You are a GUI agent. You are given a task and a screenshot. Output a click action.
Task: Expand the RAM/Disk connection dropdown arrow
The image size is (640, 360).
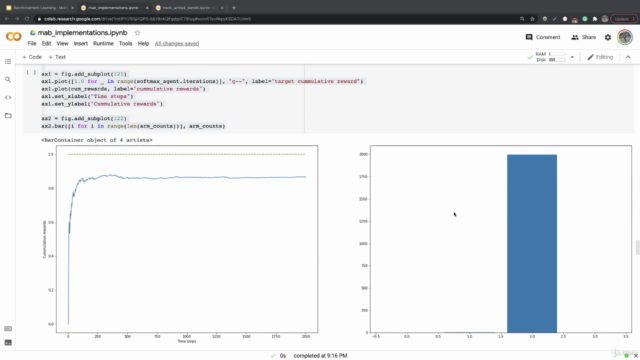[x=572, y=57]
